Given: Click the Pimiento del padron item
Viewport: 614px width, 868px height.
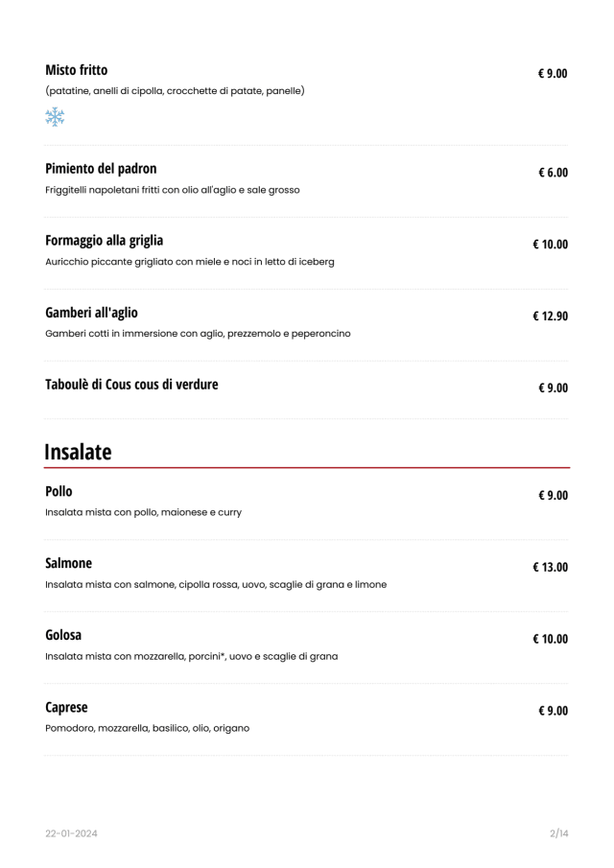Looking at the screenshot, I should (101, 169).
